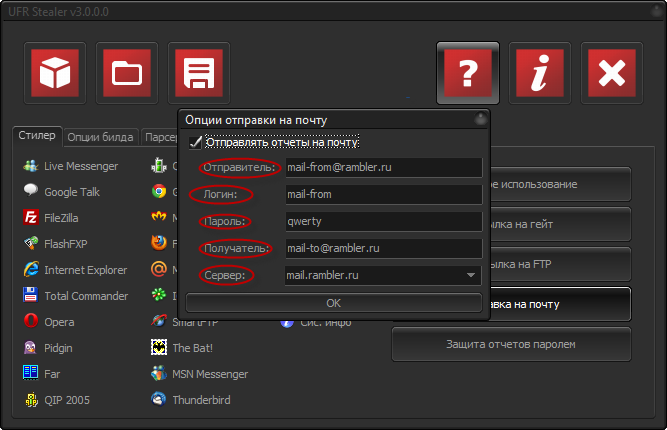
Task: Select the Thunderbird icon
Action: click(x=159, y=399)
